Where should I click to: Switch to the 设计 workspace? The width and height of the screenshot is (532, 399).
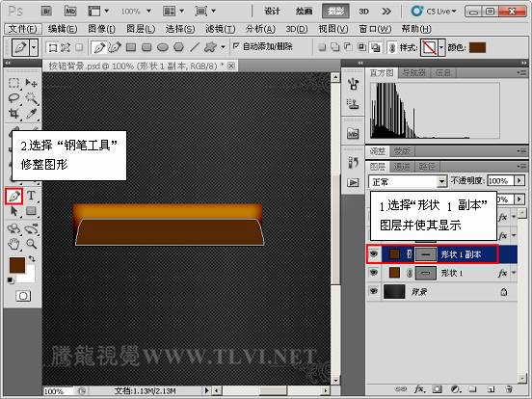[x=272, y=12]
